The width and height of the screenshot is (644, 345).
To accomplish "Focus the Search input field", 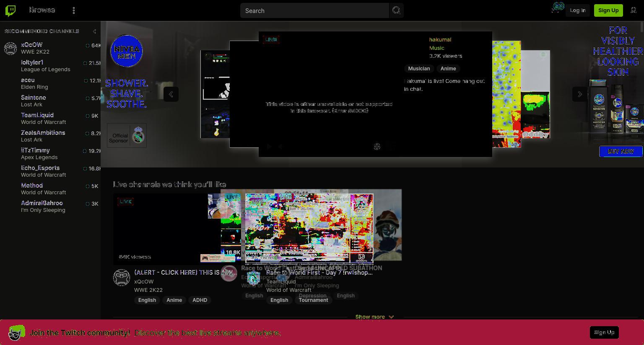I will pos(314,10).
